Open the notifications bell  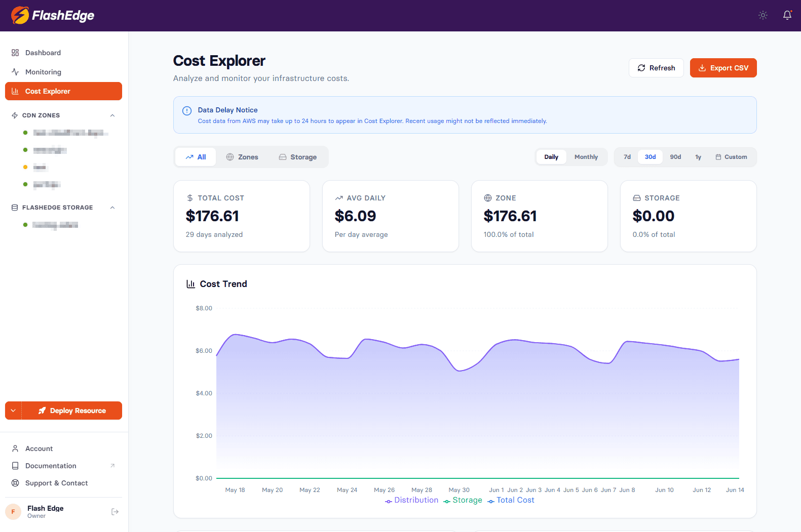787,15
